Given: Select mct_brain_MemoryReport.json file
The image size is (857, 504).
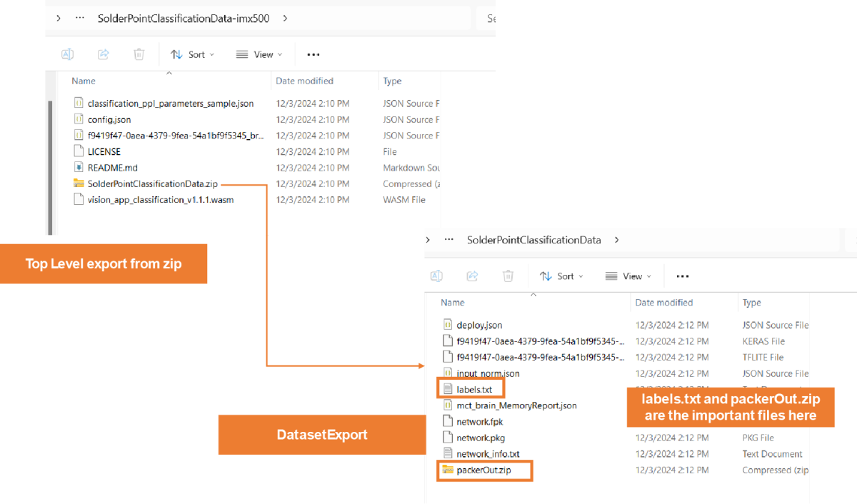Looking at the screenshot, I should click(x=516, y=405).
